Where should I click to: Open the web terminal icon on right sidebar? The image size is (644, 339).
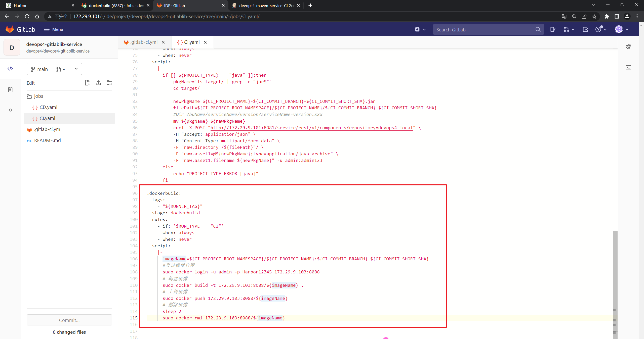click(x=628, y=67)
